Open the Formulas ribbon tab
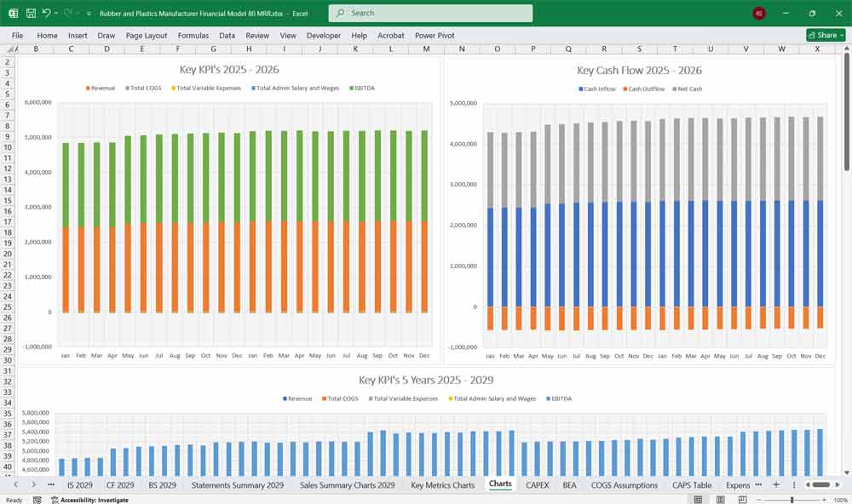 pyautogui.click(x=193, y=36)
